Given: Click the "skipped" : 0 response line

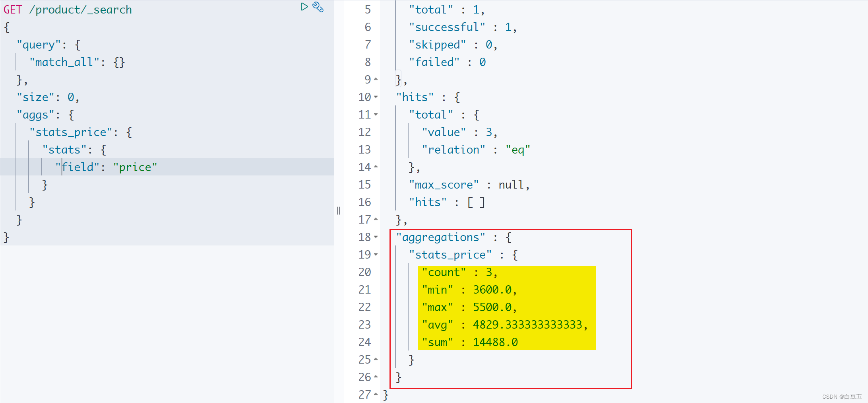Looking at the screenshot, I should point(453,45).
